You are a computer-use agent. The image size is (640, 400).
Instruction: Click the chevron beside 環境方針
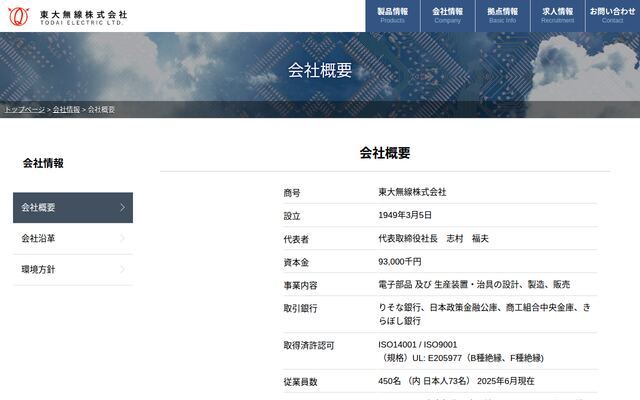point(122,269)
